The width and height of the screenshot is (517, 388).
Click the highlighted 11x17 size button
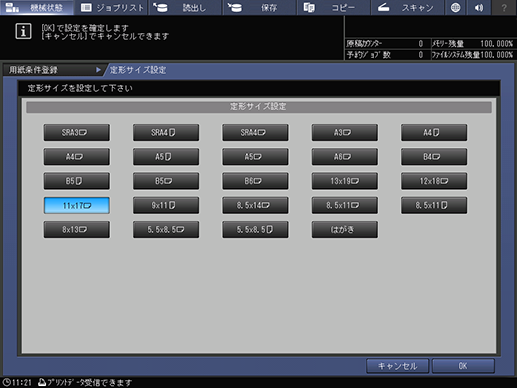point(77,205)
